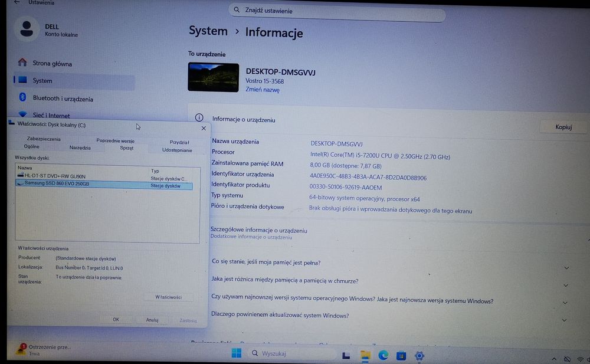Switch to the Zabezpieczenia tab

point(44,139)
